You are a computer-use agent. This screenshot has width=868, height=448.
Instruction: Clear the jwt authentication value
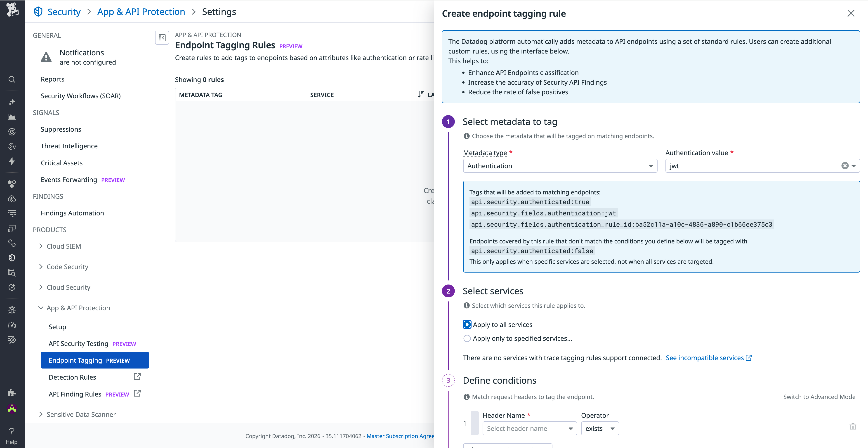click(845, 166)
